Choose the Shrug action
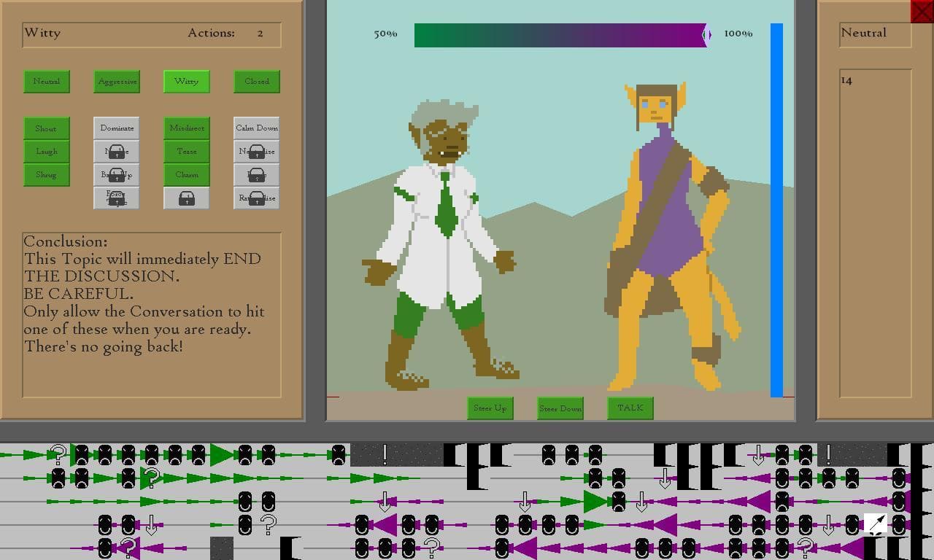Screen dimensions: 934x560 tap(47, 174)
